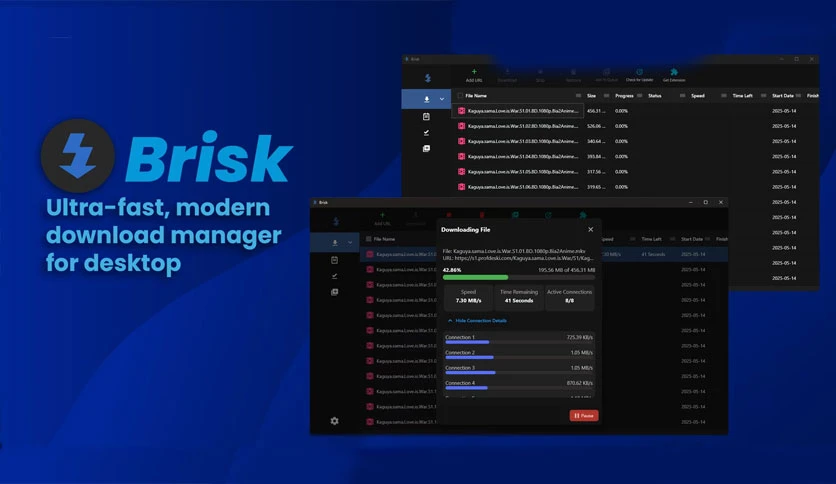Click Check for Update in the back window toolbar

(x=639, y=75)
